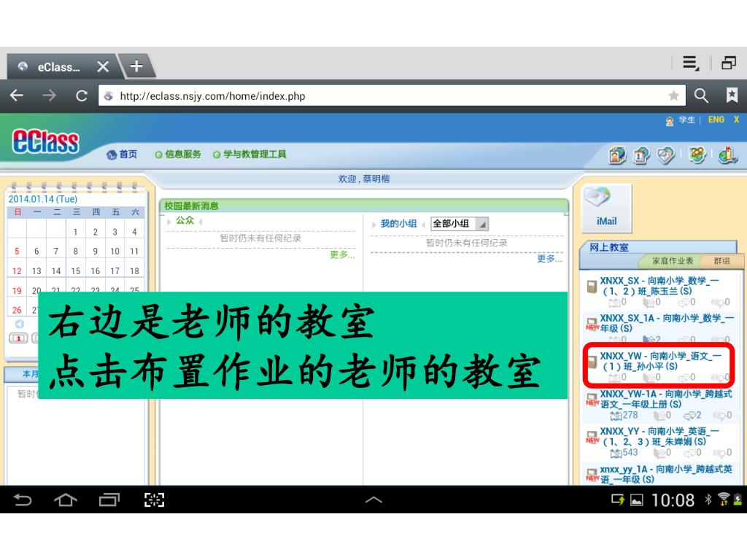This screenshot has height=560, width=747.
Task: Log out with the yellow X
Action: tap(737, 120)
